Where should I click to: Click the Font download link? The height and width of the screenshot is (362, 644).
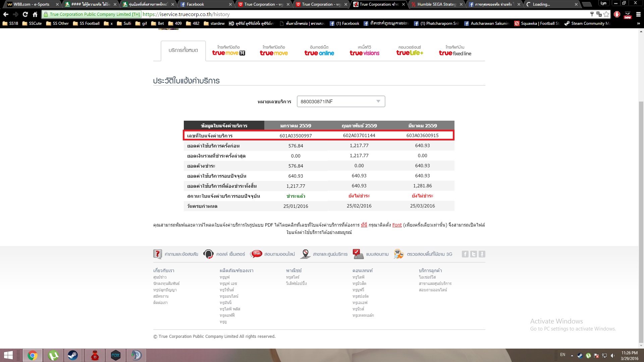tap(397, 225)
